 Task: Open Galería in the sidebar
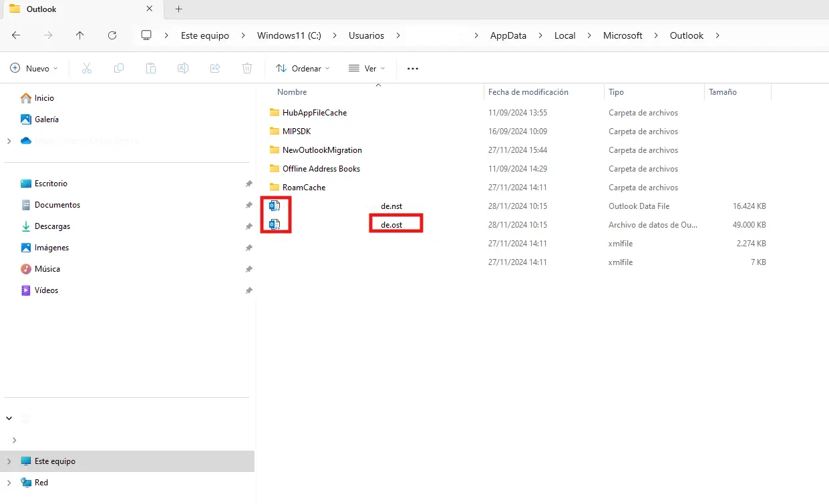coord(47,119)
